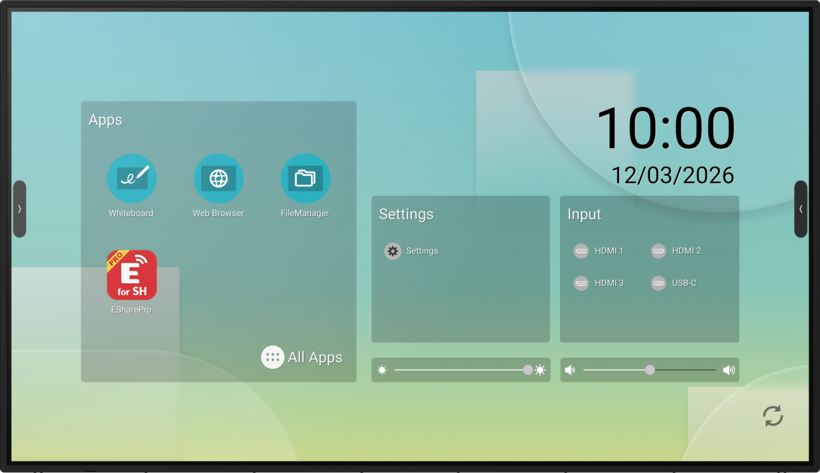Viewport: 820px width, 473px height.
Task: Click the low brightness sun icon
Action: [x=382, y=370]
